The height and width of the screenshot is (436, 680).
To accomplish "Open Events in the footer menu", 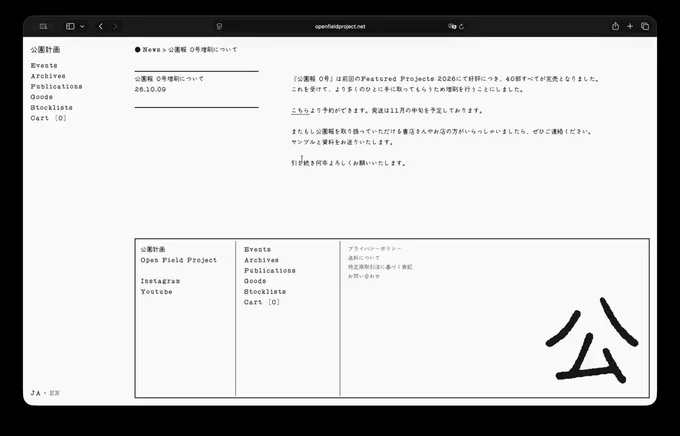I will (x=258, y=249).
